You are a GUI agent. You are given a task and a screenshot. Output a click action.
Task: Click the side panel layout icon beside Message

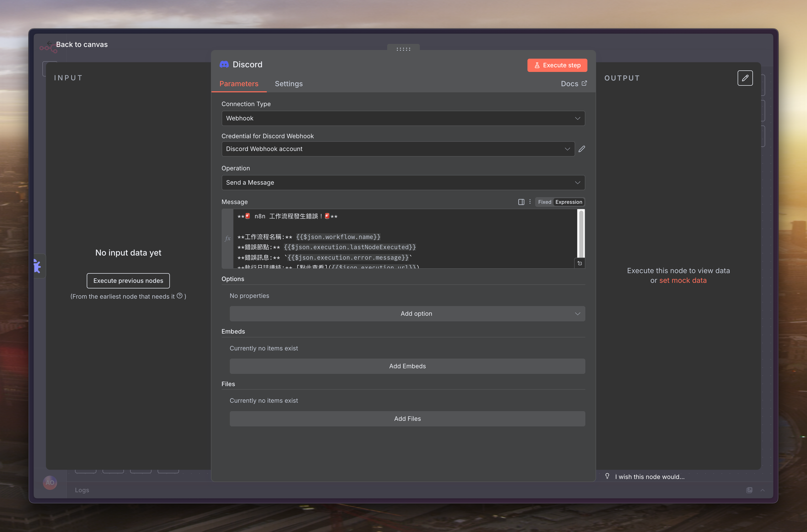pyautogui.click(x=521, y=202)
